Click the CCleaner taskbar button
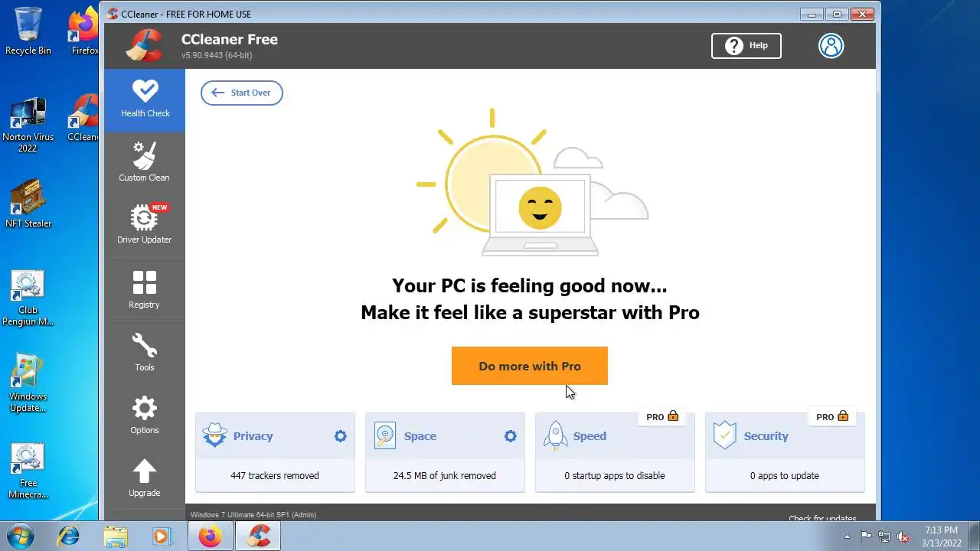The height and width of the screenshot is (551, 980). pos(258,536)
